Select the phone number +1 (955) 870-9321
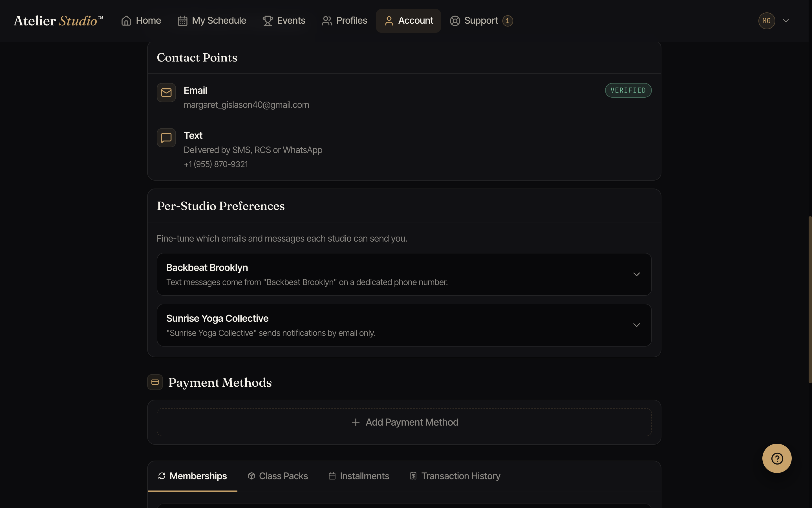The image size is (812, 508). (x=216, y=164)
